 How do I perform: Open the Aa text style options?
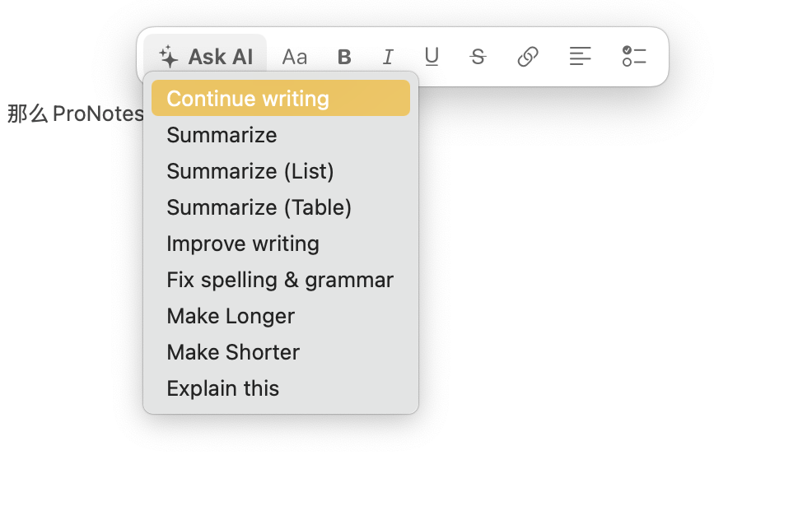[294, 57]
